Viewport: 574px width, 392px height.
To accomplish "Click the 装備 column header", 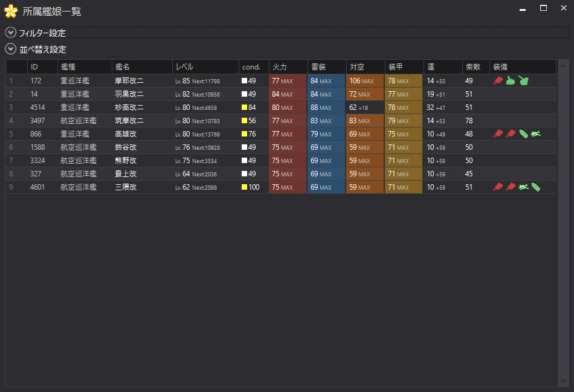I will [x=523, y=66].
